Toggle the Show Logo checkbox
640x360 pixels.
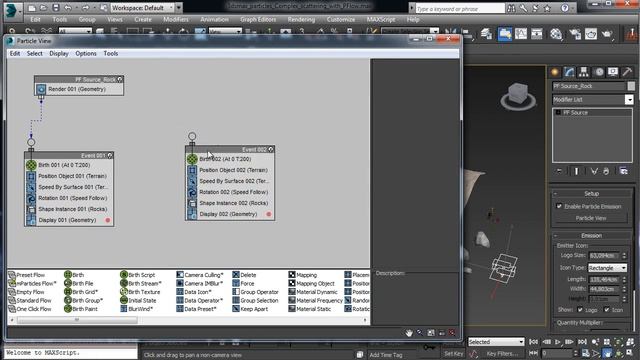click(580, 310)
